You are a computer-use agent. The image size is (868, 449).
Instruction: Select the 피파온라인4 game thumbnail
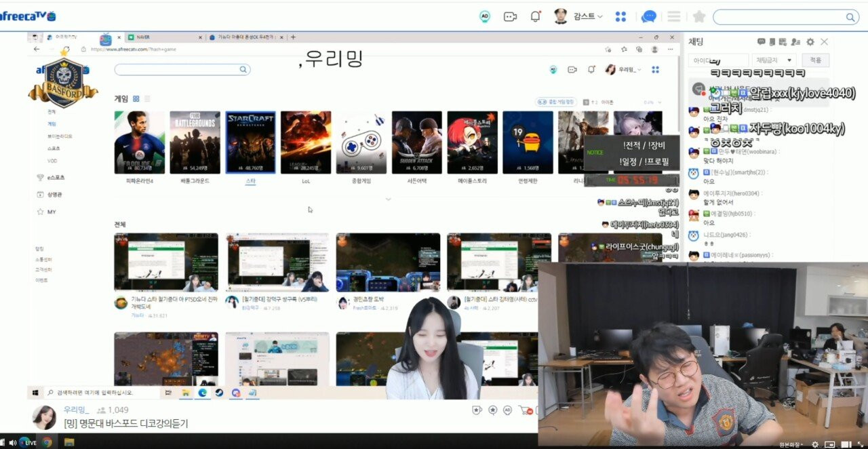pyautogui.click(x=139, y=142)
